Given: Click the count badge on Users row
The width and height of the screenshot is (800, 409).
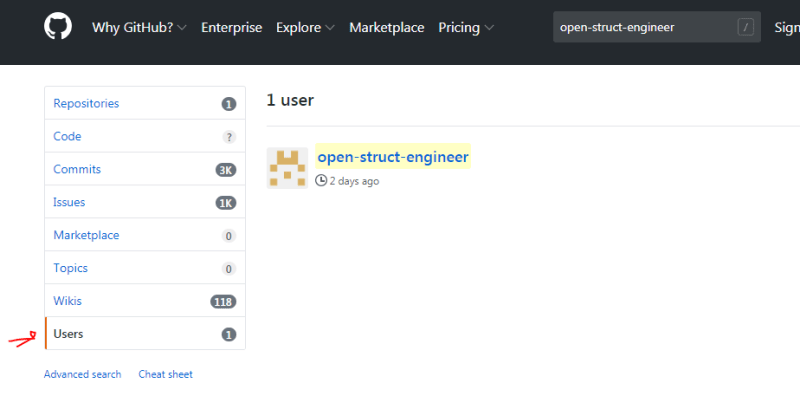Looking at the screenshot, I should [x=229, y=335].
